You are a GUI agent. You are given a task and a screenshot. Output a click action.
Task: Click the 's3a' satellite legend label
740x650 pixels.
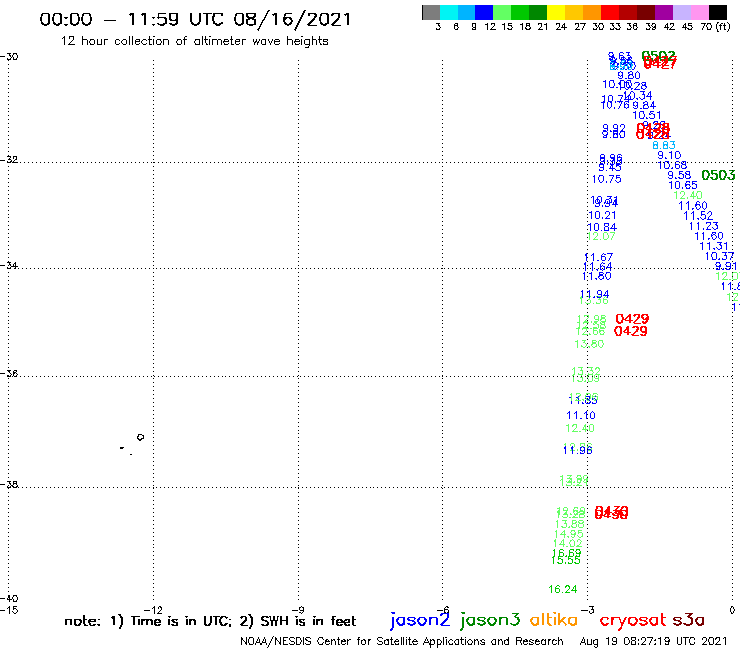click(688, 620)
